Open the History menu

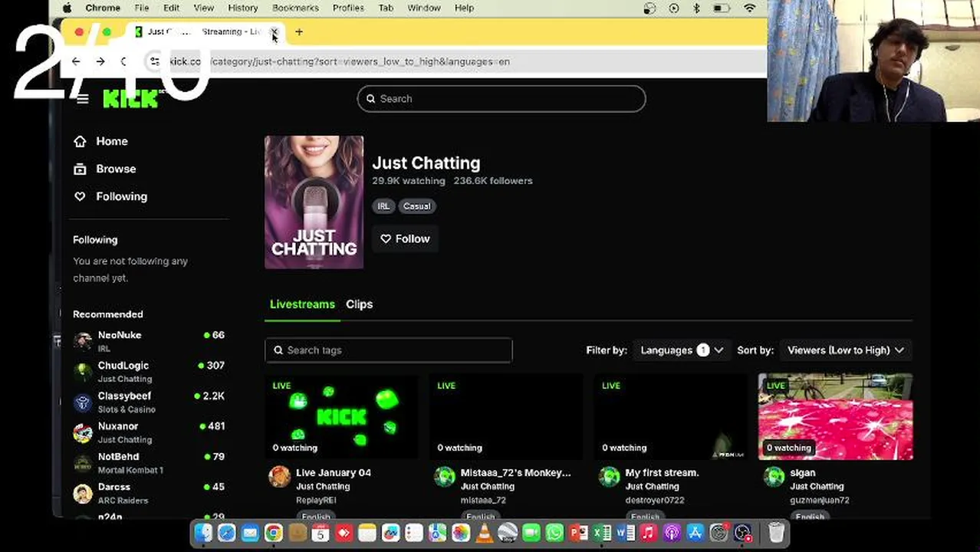[x=243, y=8]
